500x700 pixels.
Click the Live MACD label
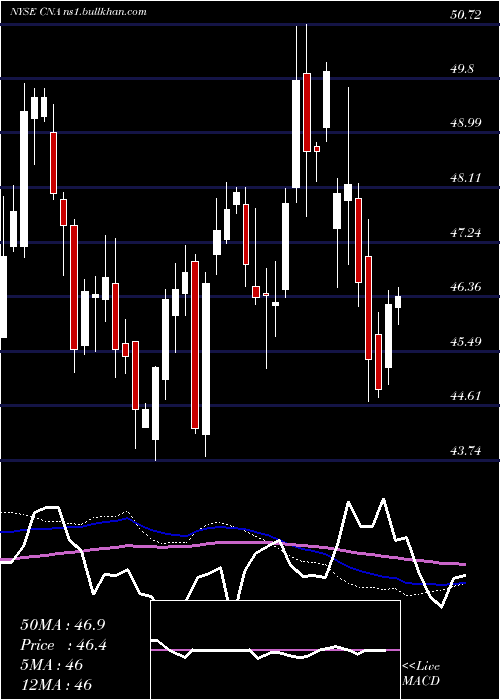pyautogui.click(x=421, y=674)
